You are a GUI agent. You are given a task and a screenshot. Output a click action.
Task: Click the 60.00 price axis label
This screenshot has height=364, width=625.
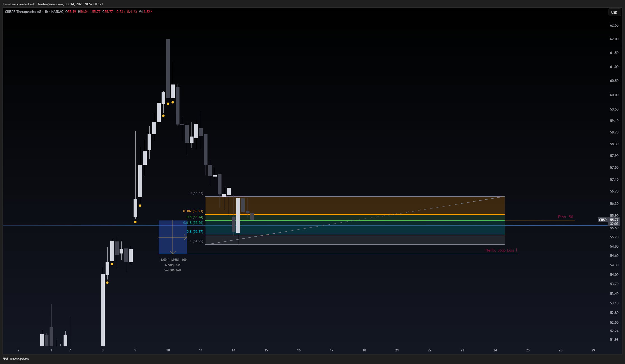pos(614,95)
